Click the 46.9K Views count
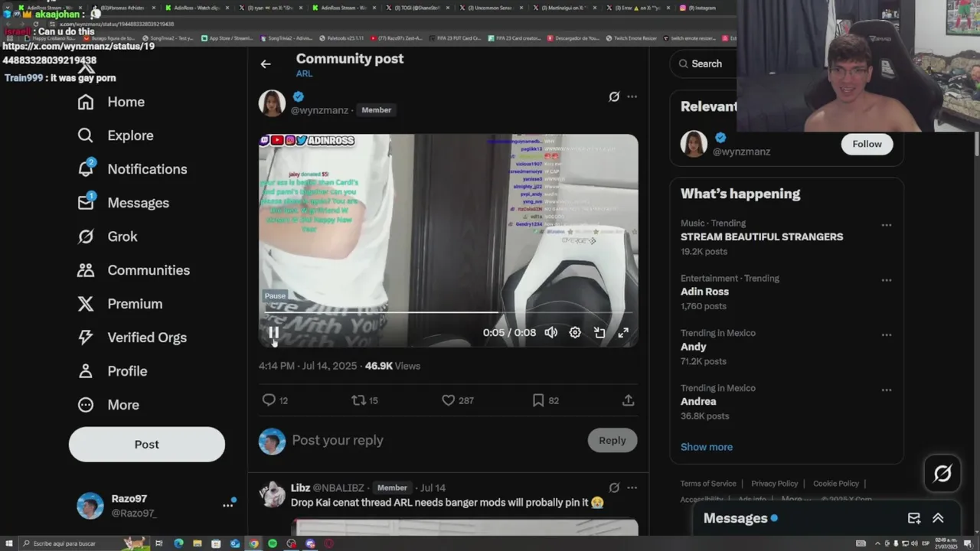The height and width of the screenshot is (551, 980). [393, 366]
